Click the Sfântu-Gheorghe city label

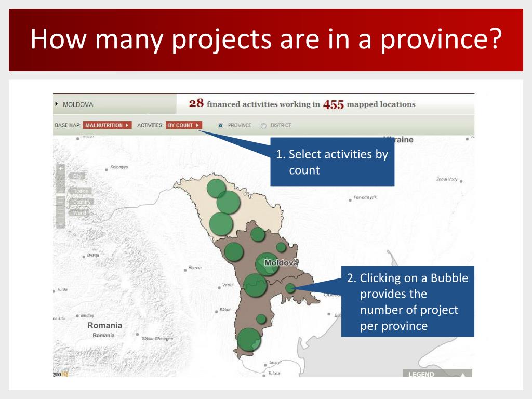(x=157, y=339)
